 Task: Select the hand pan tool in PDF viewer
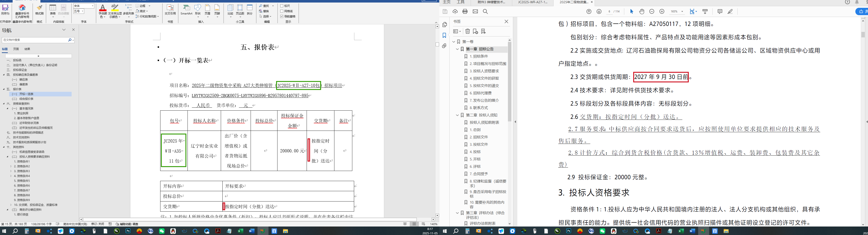click(x=642, y=11)
